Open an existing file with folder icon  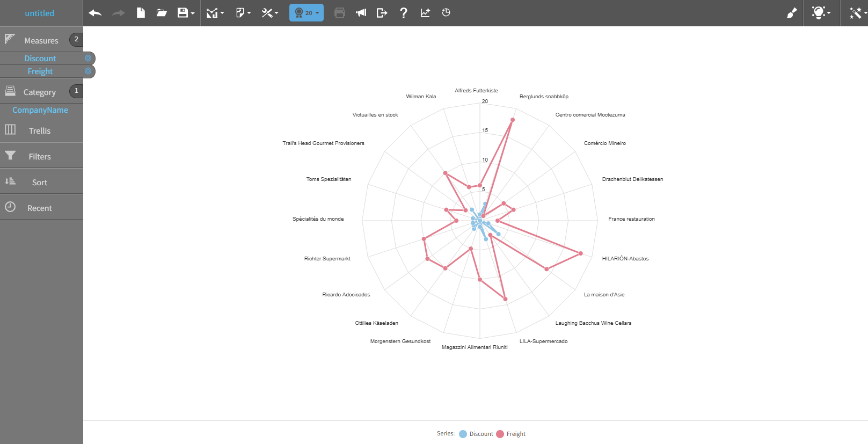[x=162, y=13]
